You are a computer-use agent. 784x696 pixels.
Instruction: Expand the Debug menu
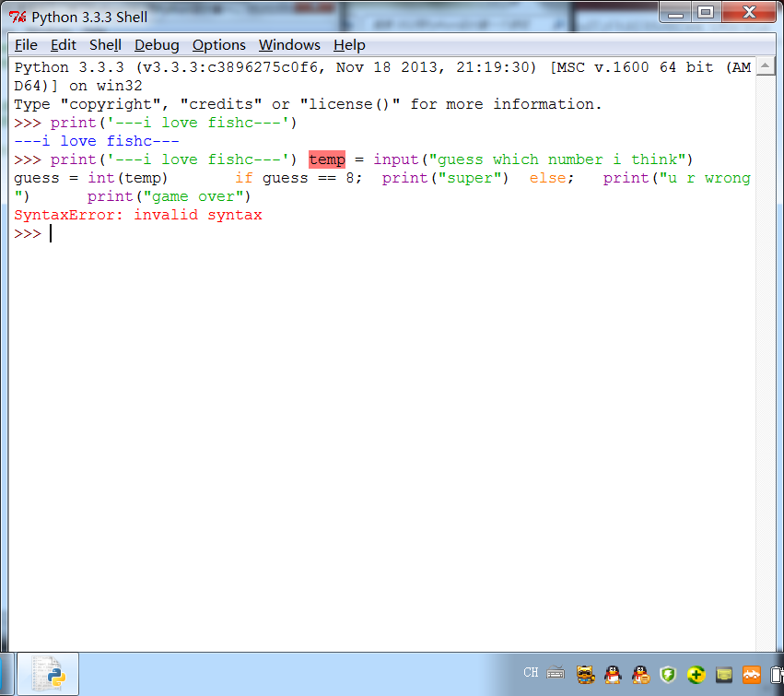click(157, 45)
